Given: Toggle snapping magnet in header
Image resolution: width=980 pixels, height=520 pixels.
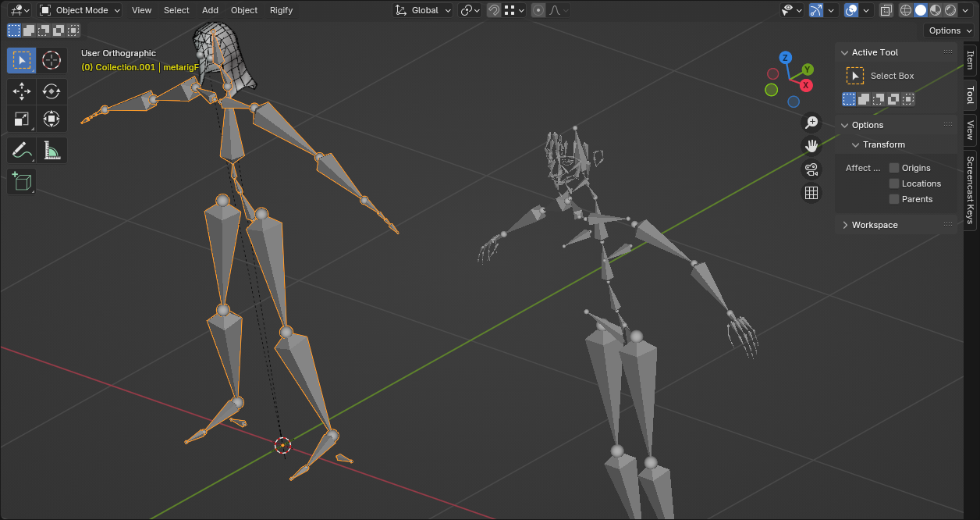Looking at the screenshot, I should point(494,10).
